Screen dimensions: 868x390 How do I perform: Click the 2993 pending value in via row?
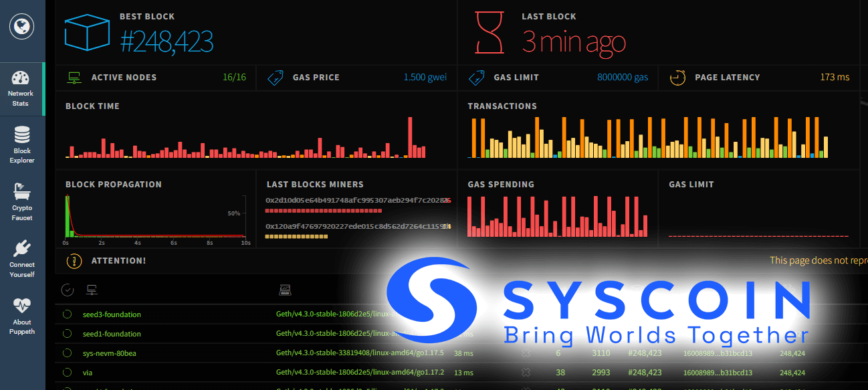[x=601, y=373]
